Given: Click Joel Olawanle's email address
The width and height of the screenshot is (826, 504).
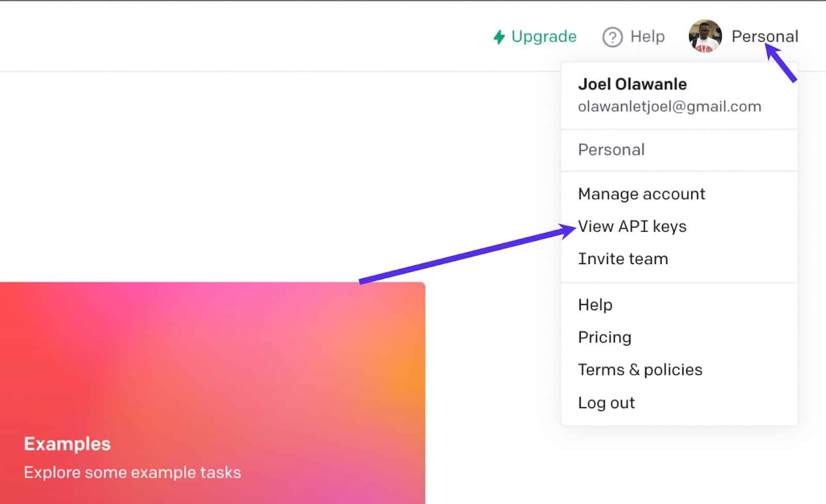Looking at the screenshot, I should coord(670,106).
